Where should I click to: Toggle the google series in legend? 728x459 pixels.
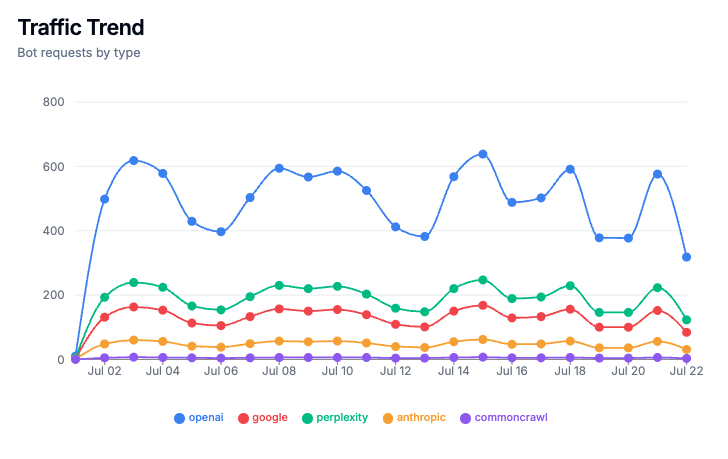click(x=263, y=418)
